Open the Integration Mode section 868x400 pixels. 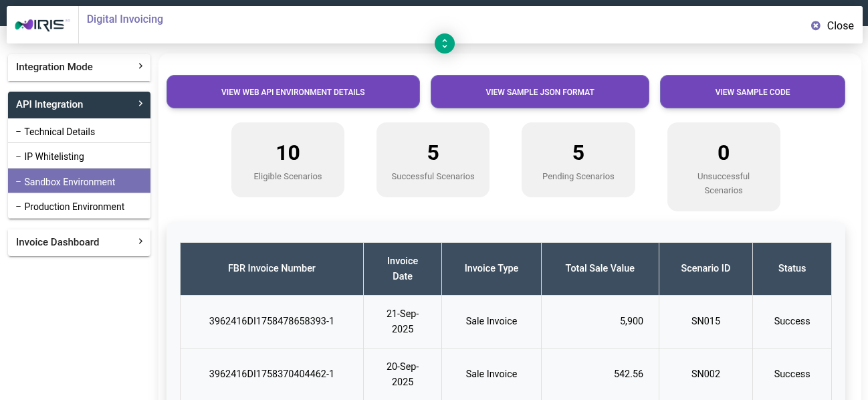tap(79, 67)
